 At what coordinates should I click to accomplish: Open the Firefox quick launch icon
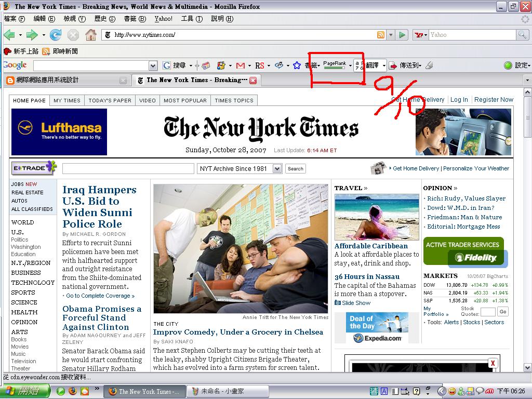click(x=73, y=391)
